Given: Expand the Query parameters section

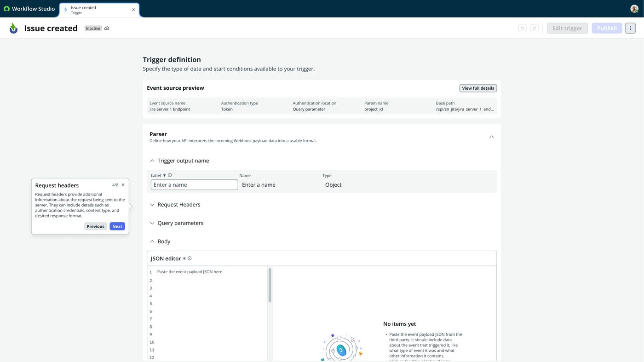Looking at the screenshot, I should (152, 223).
